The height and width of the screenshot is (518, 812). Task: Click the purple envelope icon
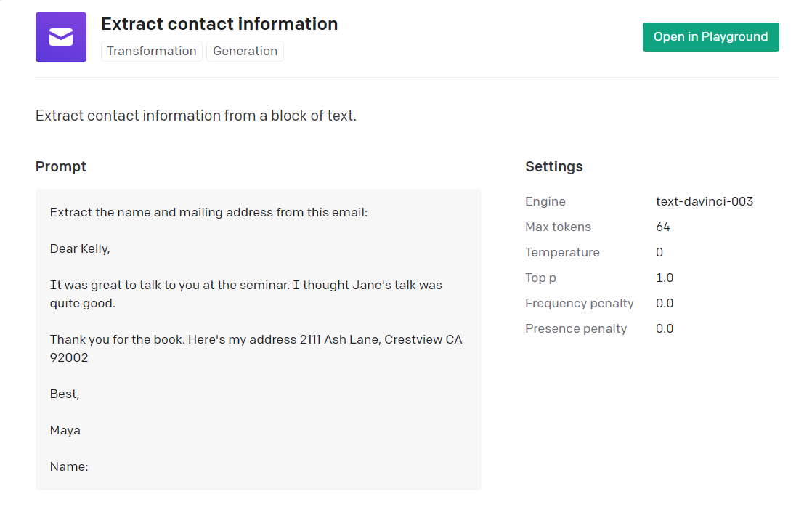60,37
